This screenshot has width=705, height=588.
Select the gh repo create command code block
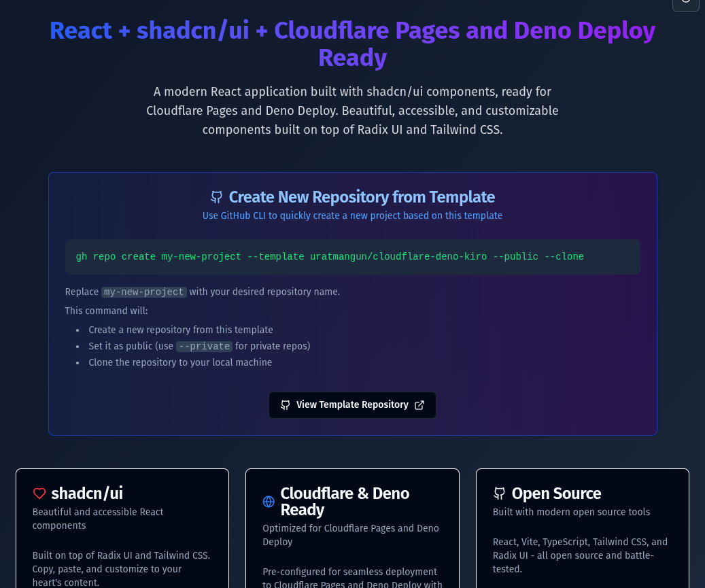point(352,257)
